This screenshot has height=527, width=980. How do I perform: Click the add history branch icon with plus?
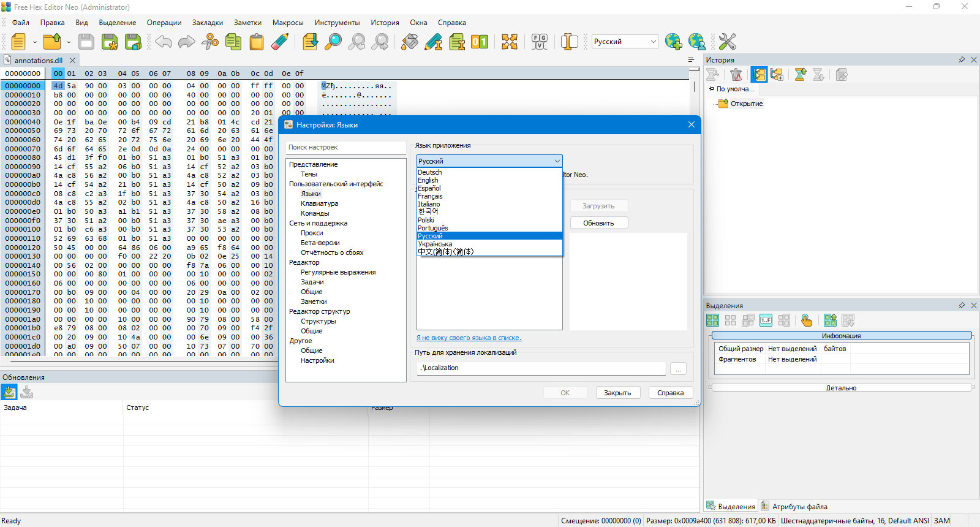[x=777, y=75]
